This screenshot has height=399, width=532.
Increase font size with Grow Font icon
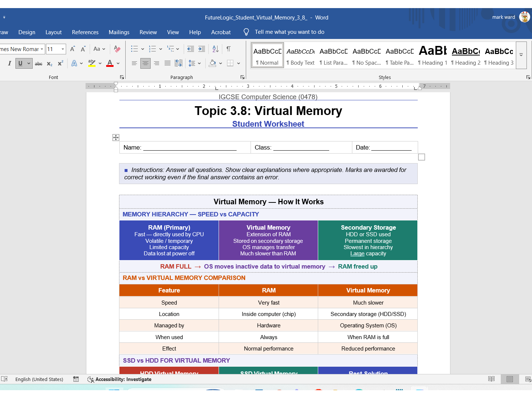(x=72, y=49)
